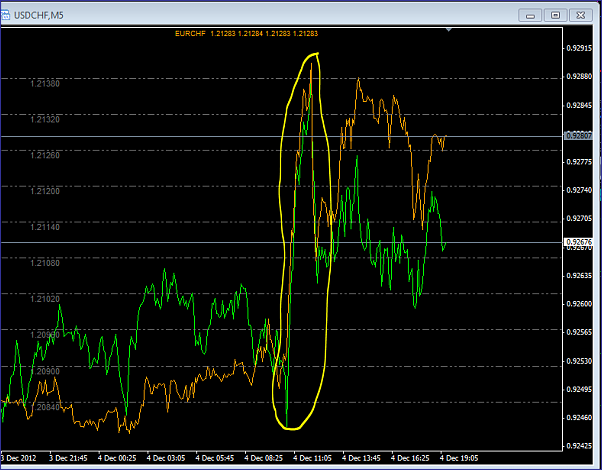Image resolution: width=602 pixels, height=470 pixels.
Task: Click the EURCHF indicator label with quotes
Action: click(246, 33)
